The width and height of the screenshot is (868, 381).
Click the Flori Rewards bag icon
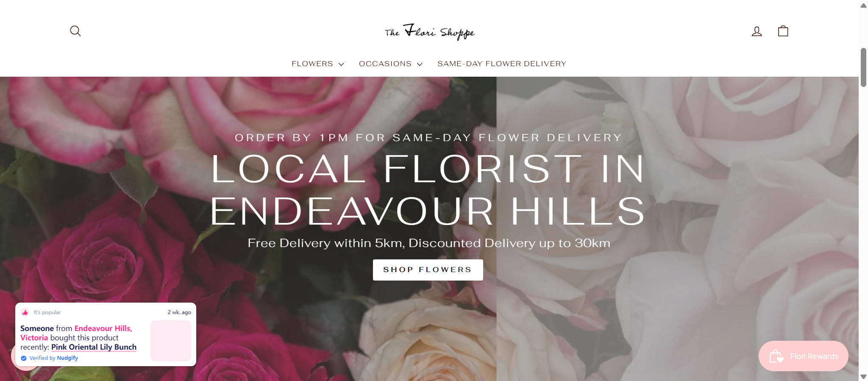click(776, 356)
